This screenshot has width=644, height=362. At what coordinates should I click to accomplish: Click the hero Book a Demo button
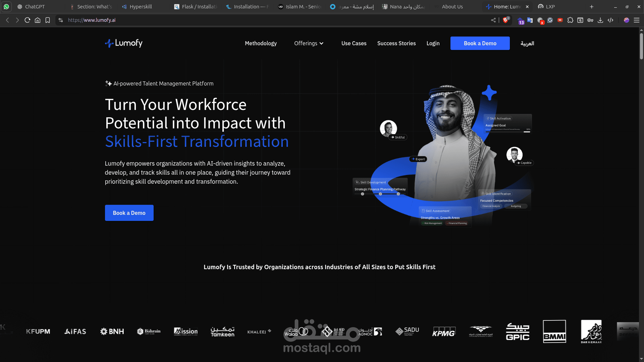point(129,213)
